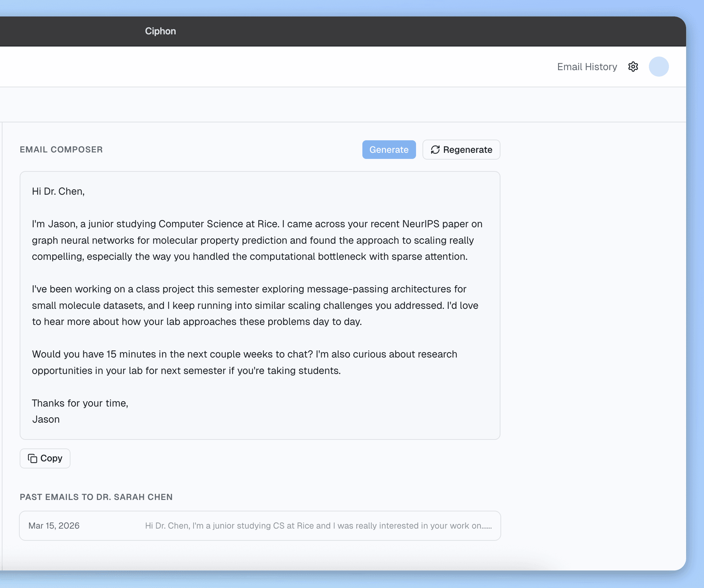Copy the drafted email with the Copy button
Screen dimensions: 704x588
[45, 458]
